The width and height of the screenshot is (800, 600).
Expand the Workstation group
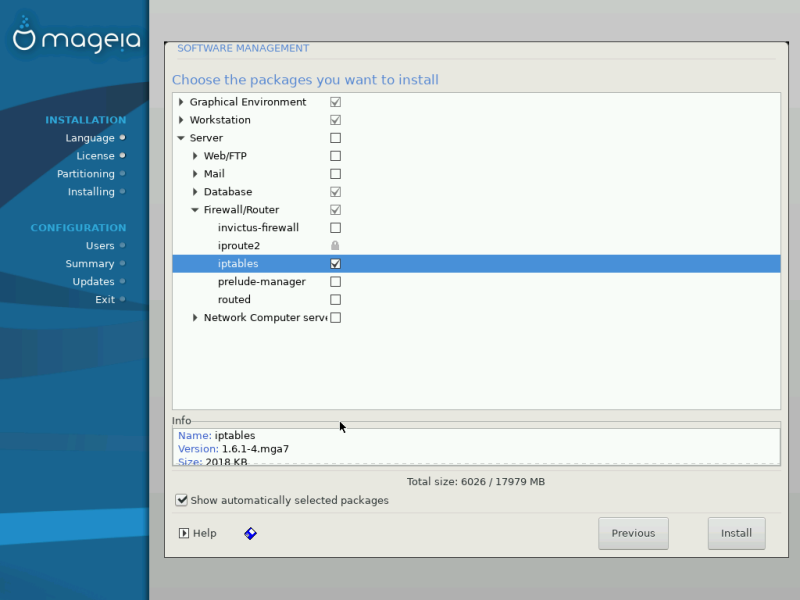181,120
